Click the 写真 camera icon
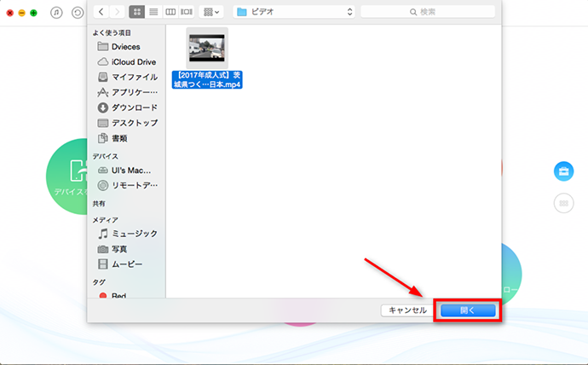This screenshot has height=365, width=588. (103, 249)
